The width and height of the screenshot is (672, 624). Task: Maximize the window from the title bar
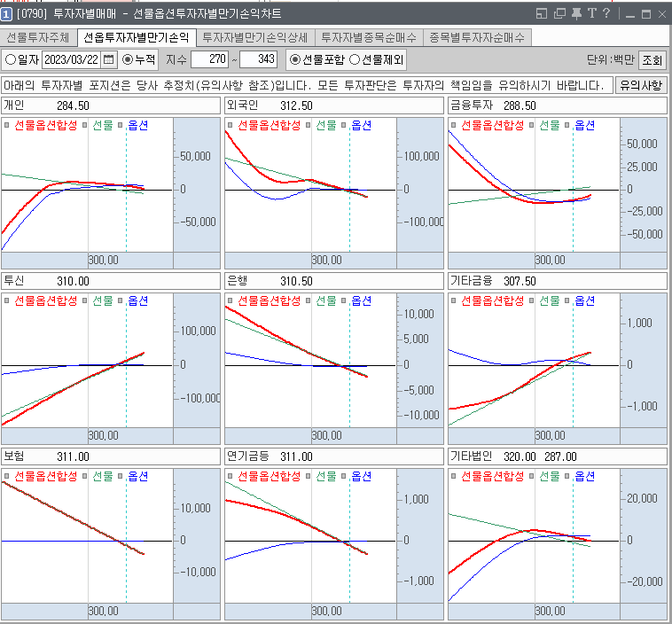tap(645, 14)
